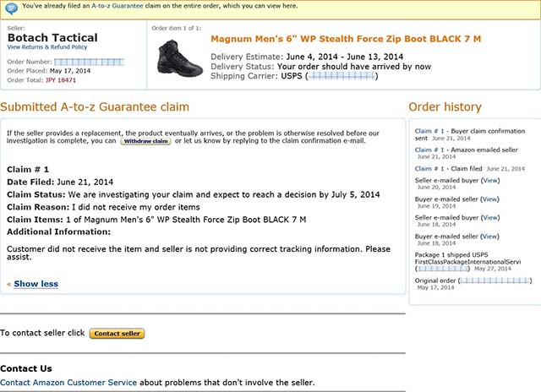Click the 'Customer did not receive the item' additional information
541x392 pixels.
pos(199,253)
